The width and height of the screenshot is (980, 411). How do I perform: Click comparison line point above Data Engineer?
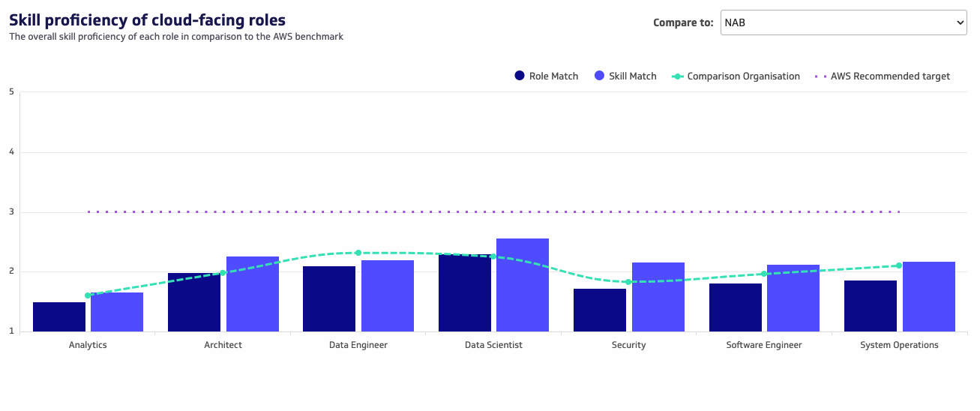pyautogui.click(x=358, y=253)
